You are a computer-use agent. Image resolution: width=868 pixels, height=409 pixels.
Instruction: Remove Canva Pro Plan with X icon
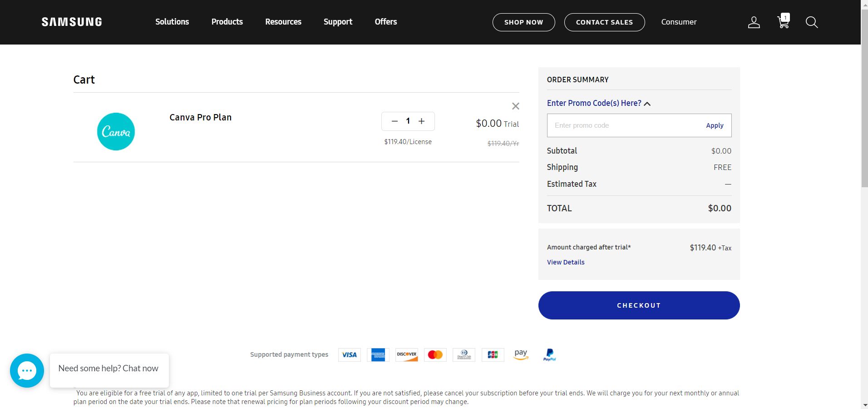(515, 106)
